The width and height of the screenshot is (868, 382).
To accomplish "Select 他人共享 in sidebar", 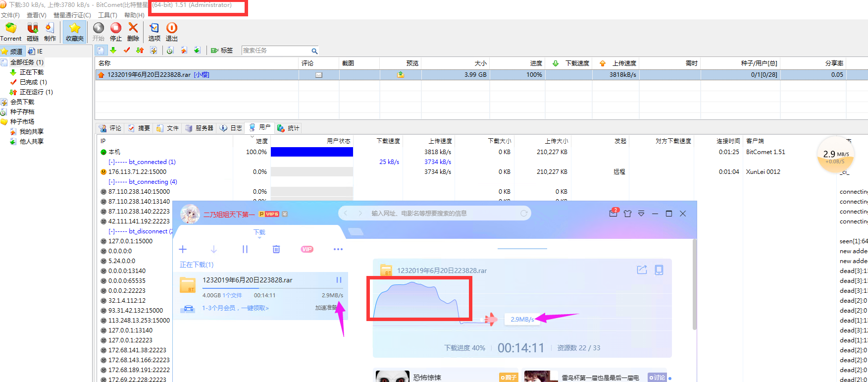I will pyautogui.click(x=31, y=142).
